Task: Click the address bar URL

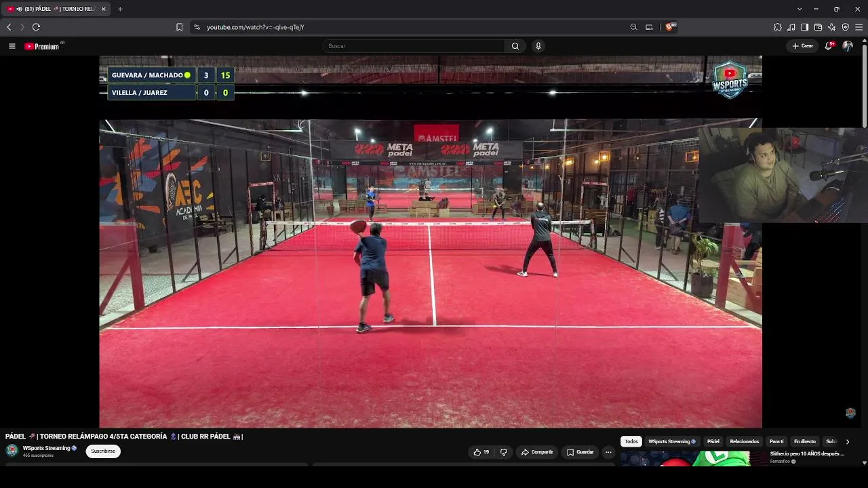Action: pyautogui.click(x=255, y=27)
